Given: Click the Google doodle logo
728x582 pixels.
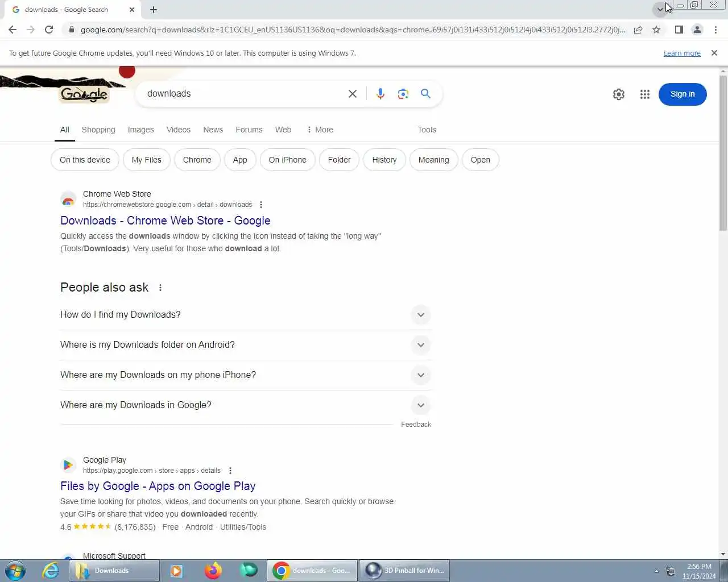Looking at the screenshot, I should [84, 94].
